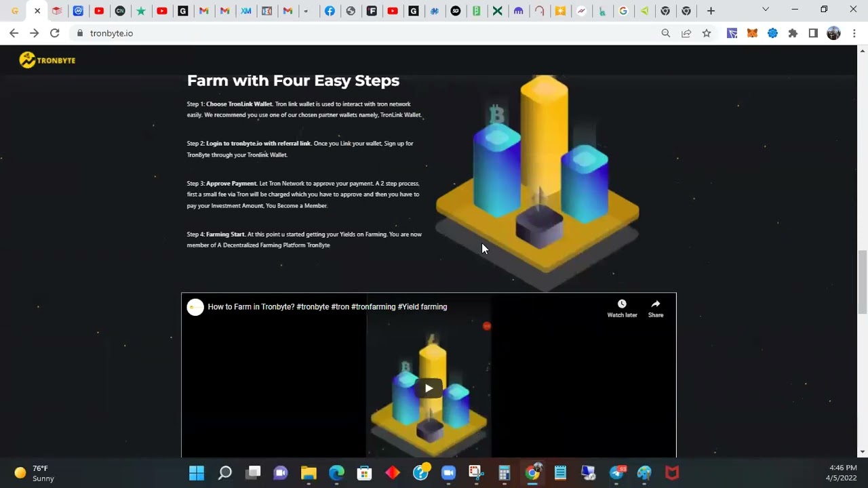Open the zoom magnifier in address bar
The height and width of the screenshot is (488, 868).
tap(665, 33)
